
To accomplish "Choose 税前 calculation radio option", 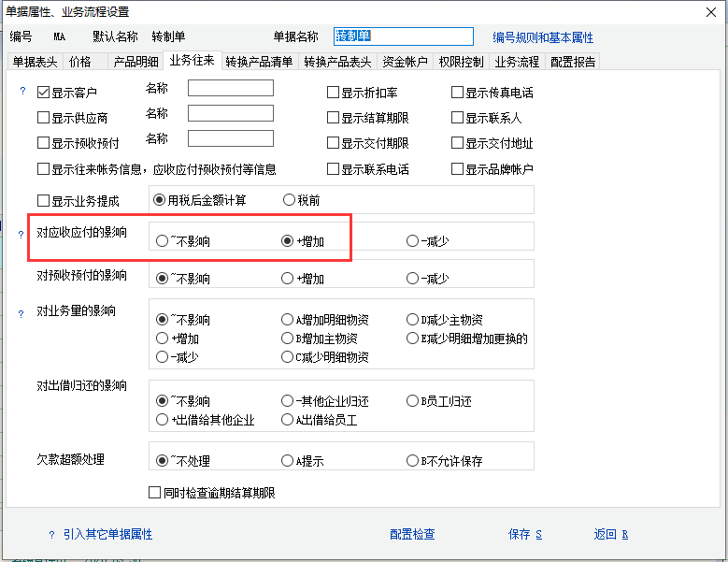I will (x=289, y=200).
